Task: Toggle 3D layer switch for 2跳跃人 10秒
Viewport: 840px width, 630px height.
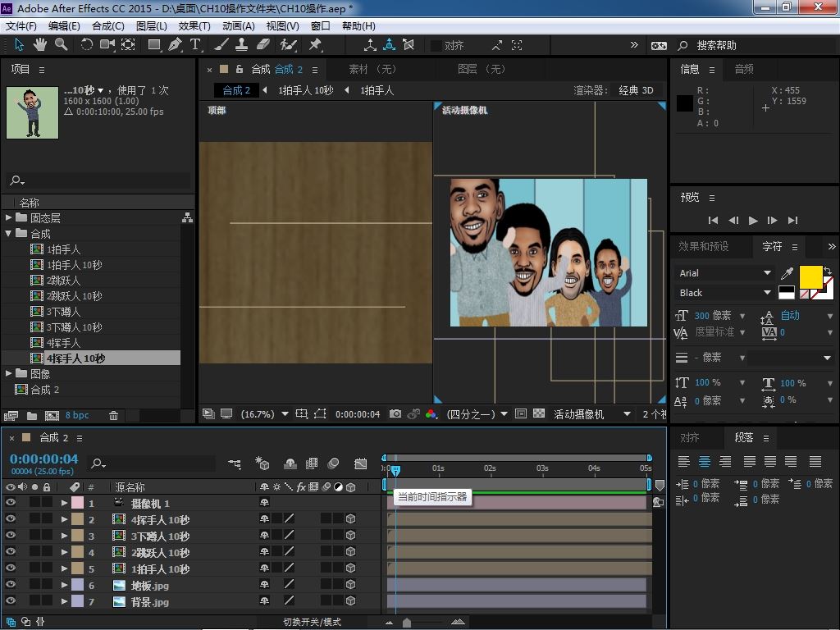Action: [350, 552]
